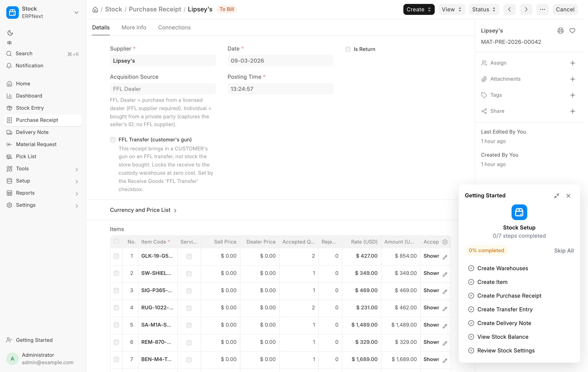
Task: Open the Create dropdown button
Action: point(418,9)
